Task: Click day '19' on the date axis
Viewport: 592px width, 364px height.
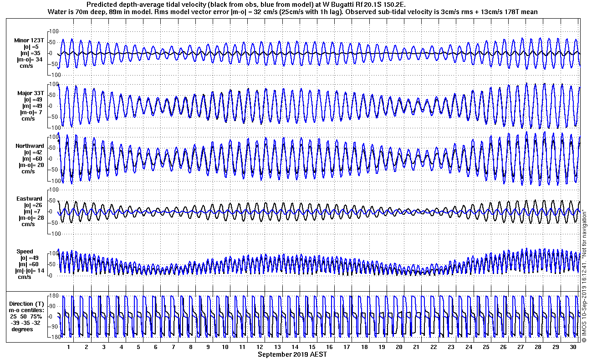Action: coord(382,347)
